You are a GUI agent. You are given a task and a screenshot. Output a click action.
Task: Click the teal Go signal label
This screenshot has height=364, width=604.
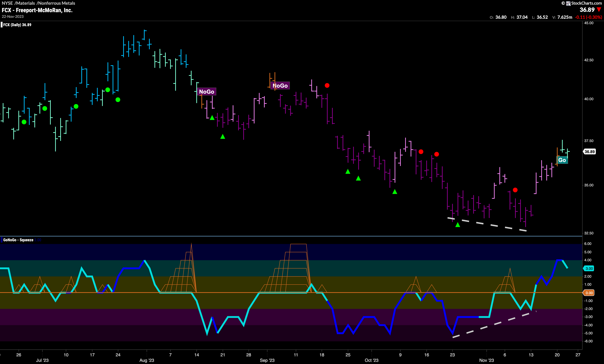562,160
